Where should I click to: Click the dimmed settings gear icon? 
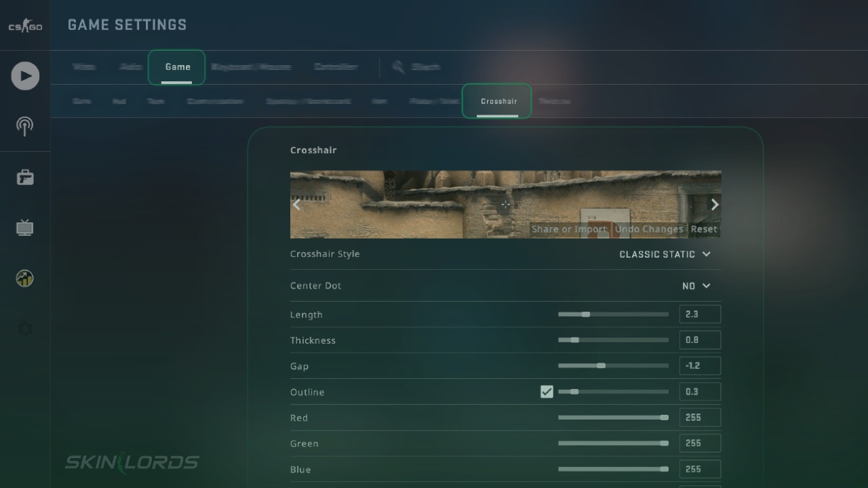[25, 329]
